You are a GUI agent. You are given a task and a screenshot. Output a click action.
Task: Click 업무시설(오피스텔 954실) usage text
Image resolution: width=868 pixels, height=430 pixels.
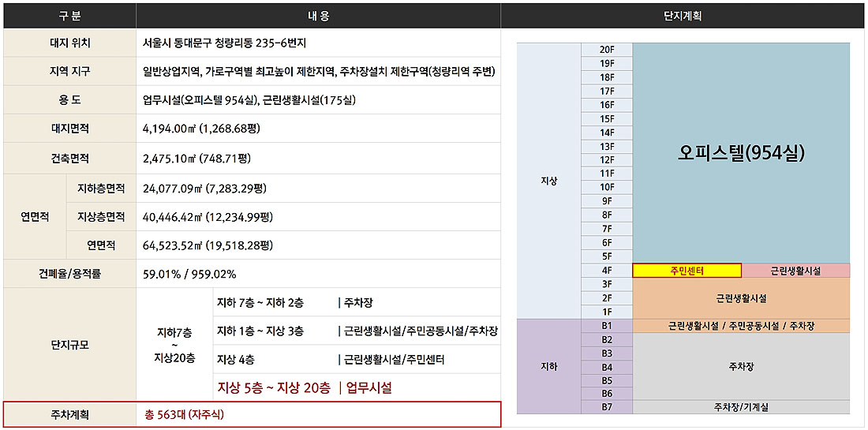249,100
